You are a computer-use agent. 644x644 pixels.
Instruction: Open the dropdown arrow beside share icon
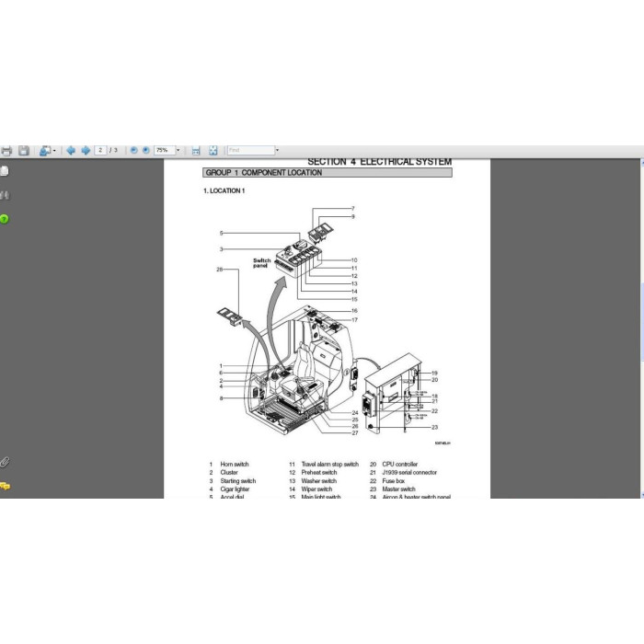coord(54,151)
